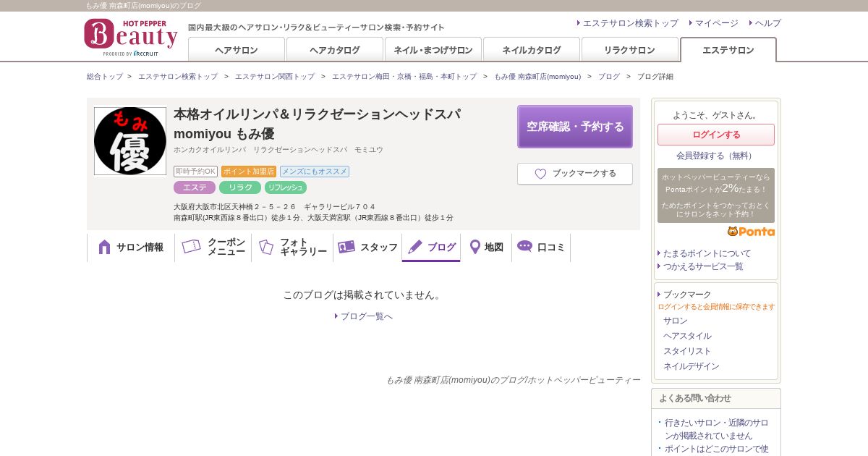Click the coupon ticket icon

tap(191, 247)
